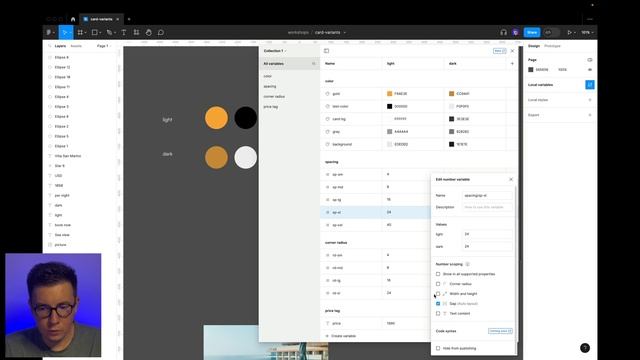Click page background color swatch
The height and width of the screenshot is (360, 640).
pos(531,70)
